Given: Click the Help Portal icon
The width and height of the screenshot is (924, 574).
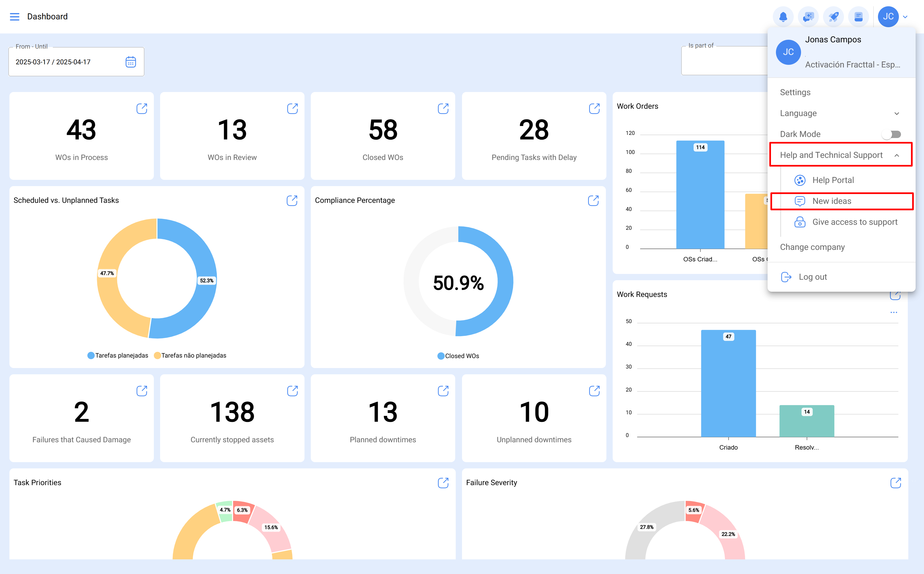Looking at the screenshot, I should click(800, 180).
